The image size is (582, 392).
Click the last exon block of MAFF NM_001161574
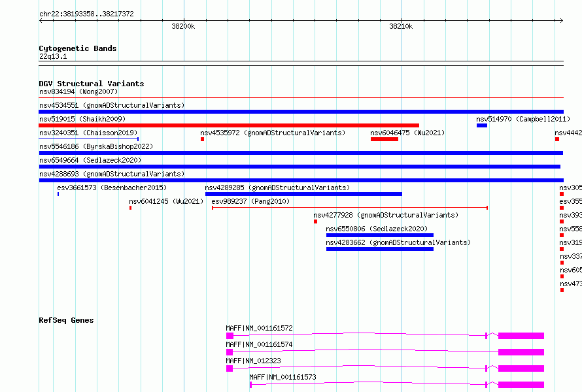point(521,352)
